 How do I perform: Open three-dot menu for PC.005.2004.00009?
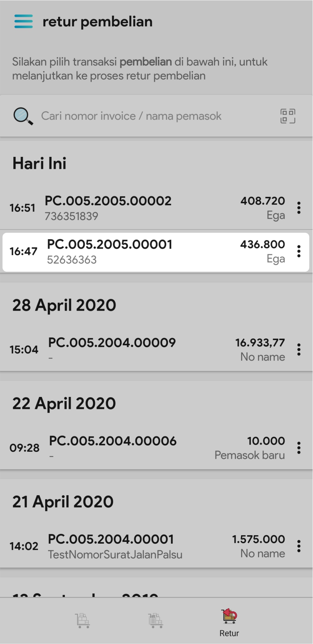click(x=299, y=350)
